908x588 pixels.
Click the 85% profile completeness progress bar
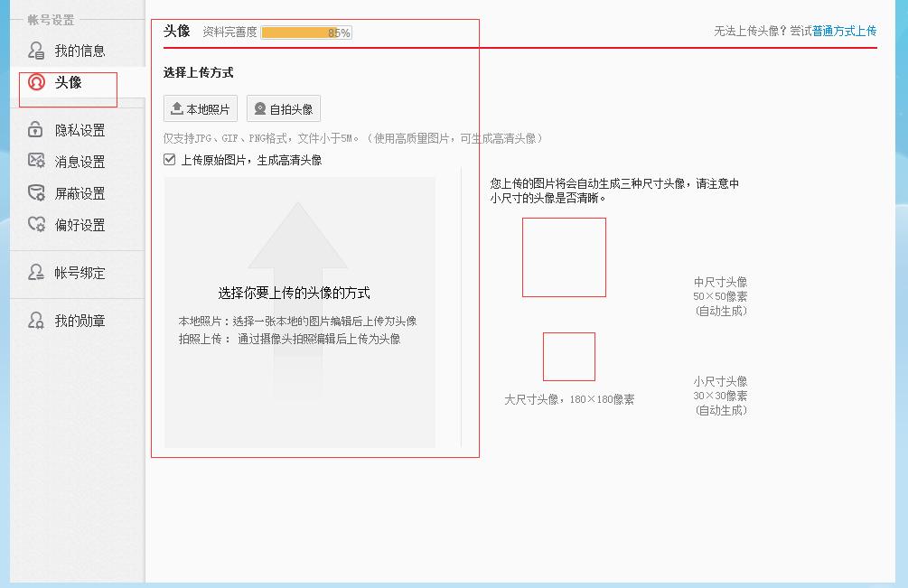pos(304,31)
